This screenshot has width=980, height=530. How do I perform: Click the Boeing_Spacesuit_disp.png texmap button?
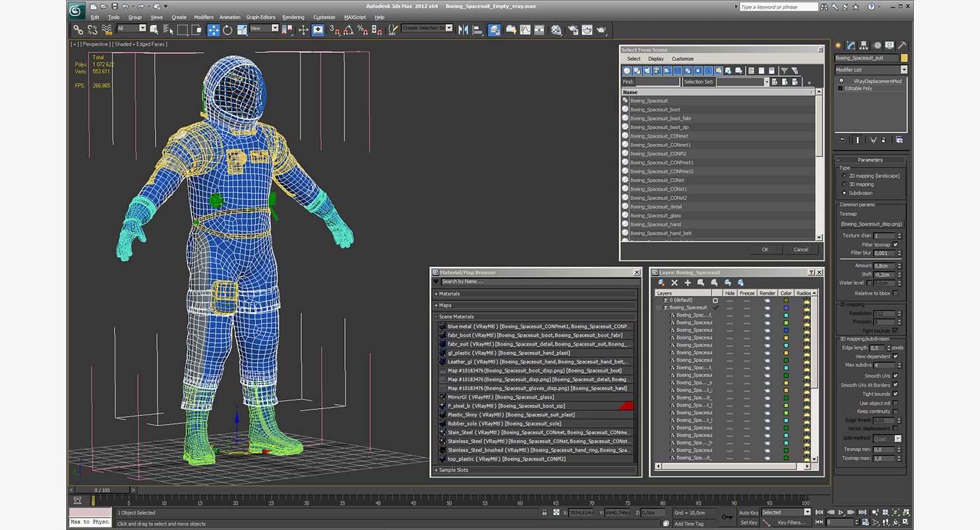click(x=871, y=224)
